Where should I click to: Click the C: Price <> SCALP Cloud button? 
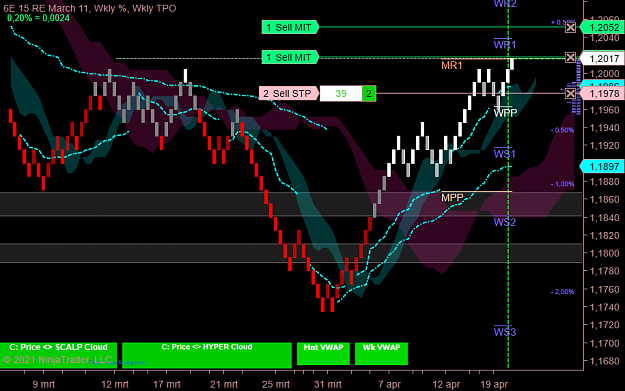tap(58, 354)
